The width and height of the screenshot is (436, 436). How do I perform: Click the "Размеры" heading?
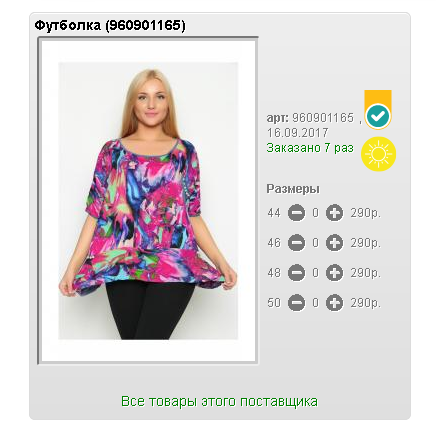point(293,189)
